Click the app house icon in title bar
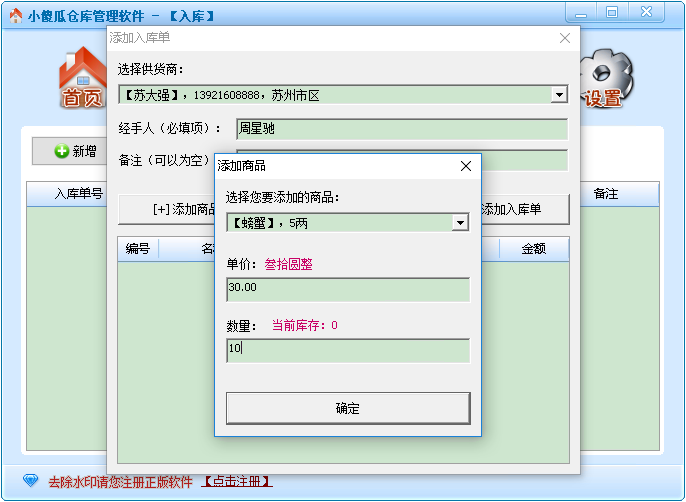 point(14,16)
